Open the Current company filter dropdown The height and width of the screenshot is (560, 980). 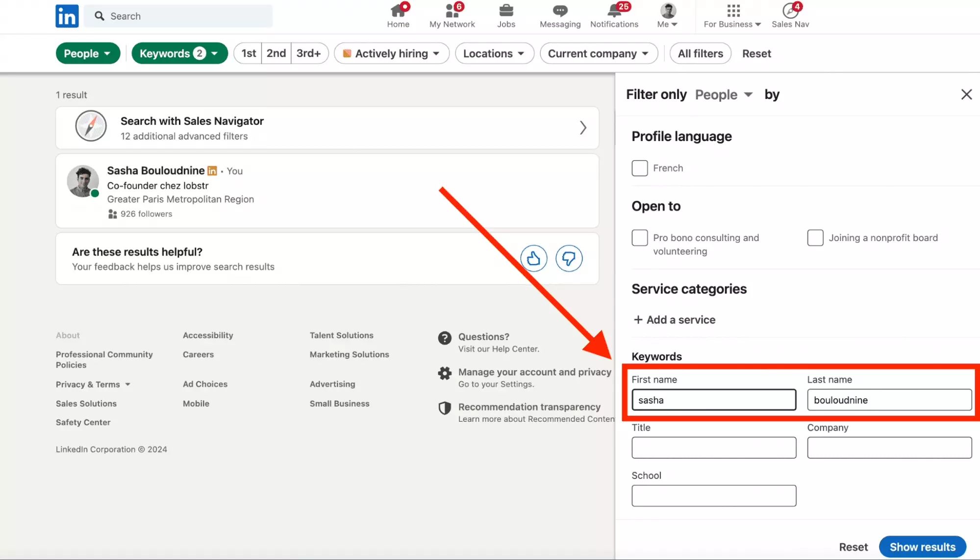coord(598,53)
